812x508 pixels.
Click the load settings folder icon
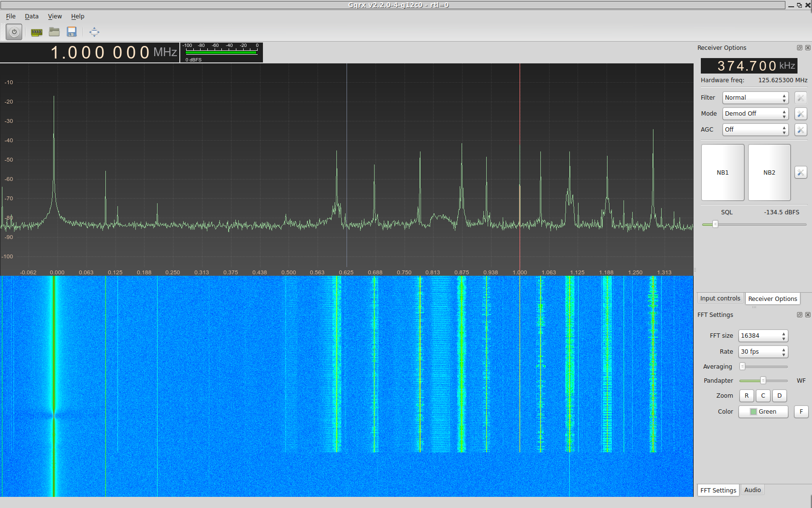click(x=54, y=32)
